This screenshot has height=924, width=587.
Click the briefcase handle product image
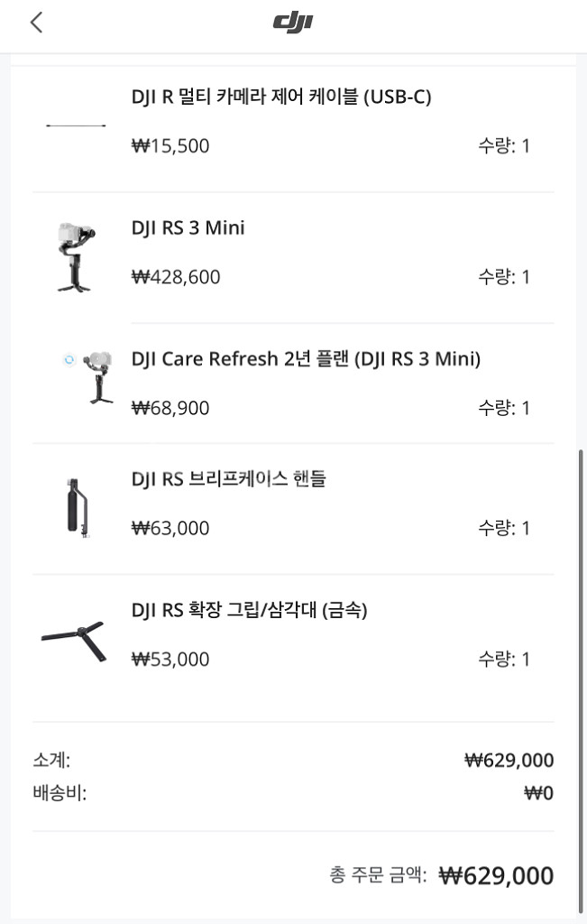(77, 507)
